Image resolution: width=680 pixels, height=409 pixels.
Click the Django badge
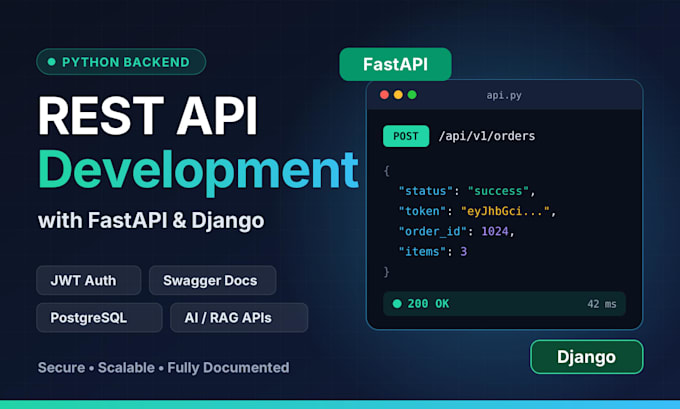coord(586,357)
